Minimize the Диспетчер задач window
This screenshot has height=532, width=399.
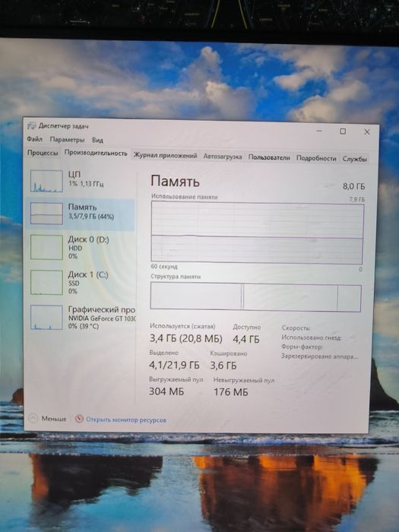tap(319, 131)
